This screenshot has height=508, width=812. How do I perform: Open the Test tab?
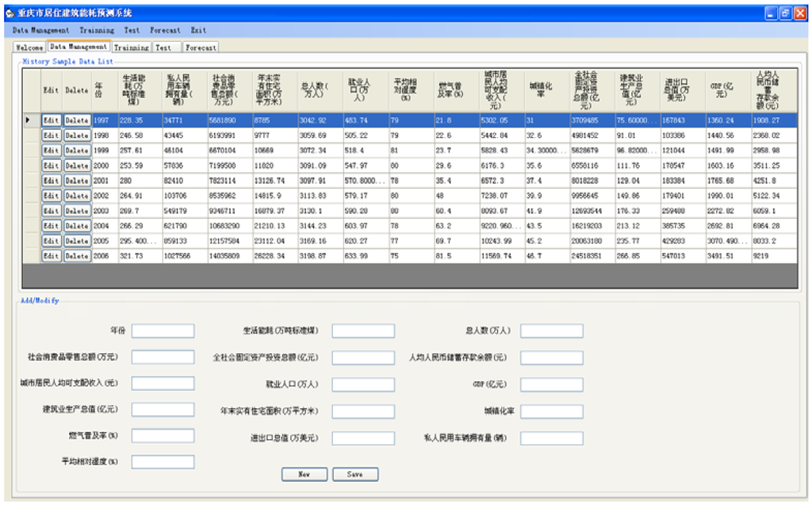point(163,48)
